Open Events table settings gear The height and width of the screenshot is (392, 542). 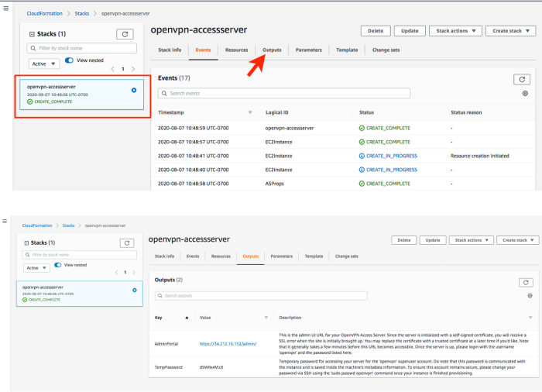[x=525, y=94]
